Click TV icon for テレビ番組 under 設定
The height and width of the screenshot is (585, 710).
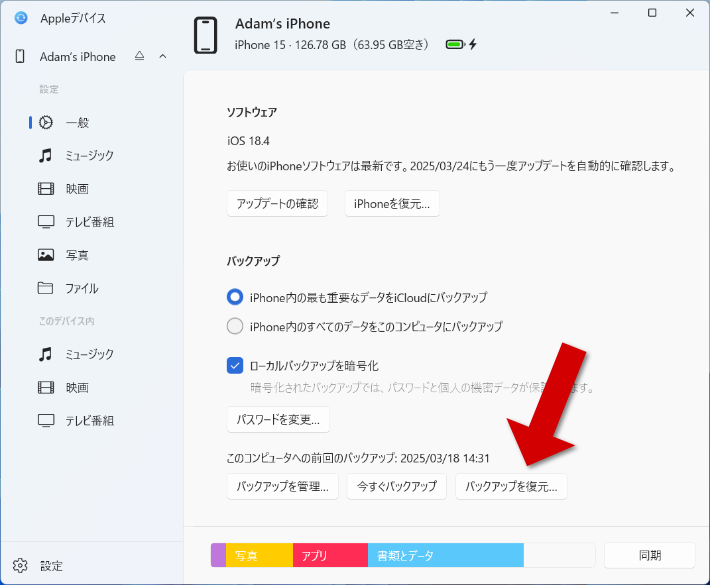click(46, 222)
